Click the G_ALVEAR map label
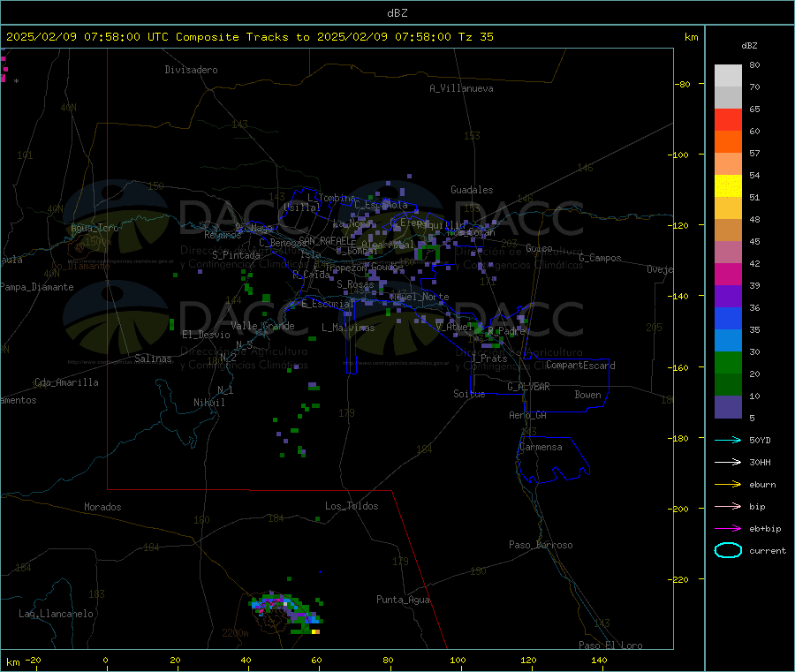Image resolution: width=795 pixels, height=672 pixels. coord(528,387)
